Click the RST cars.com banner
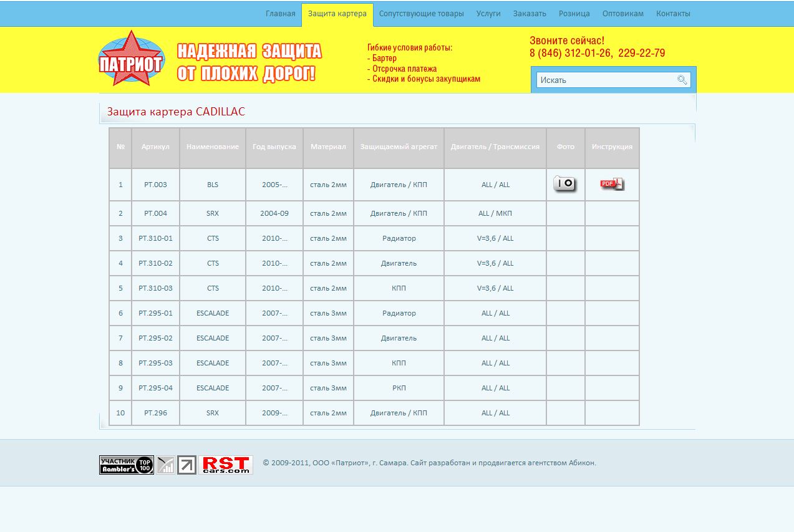 (x=226, y=465)
